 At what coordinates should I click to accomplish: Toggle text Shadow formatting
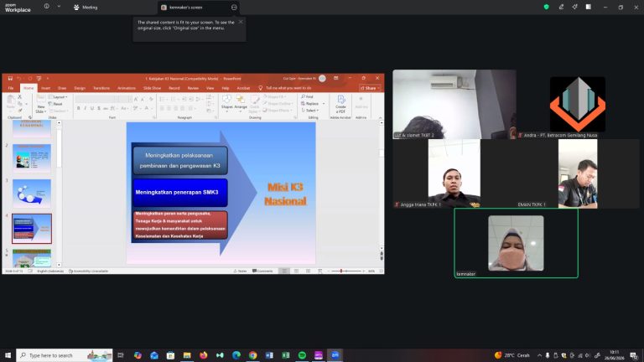pos(99,108)
